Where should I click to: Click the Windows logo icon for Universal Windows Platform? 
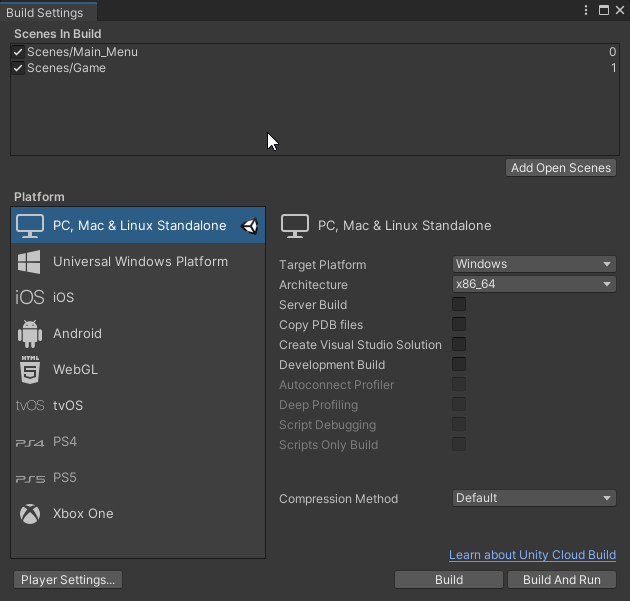(29, 262)
